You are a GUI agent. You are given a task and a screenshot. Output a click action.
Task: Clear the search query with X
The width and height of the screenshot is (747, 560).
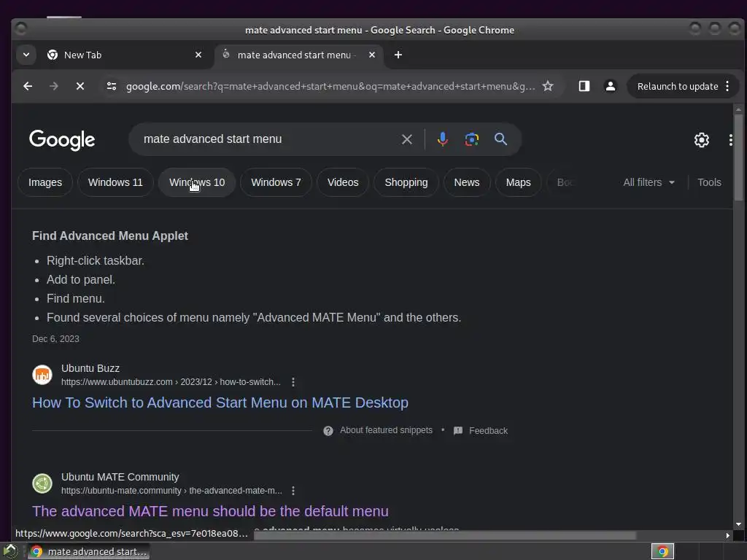click(407, 139)
